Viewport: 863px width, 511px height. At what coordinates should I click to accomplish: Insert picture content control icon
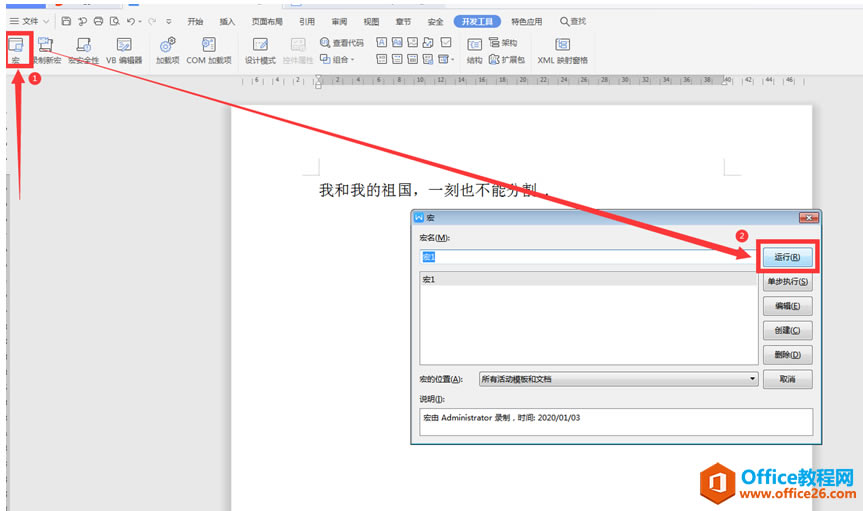point(412,42)
